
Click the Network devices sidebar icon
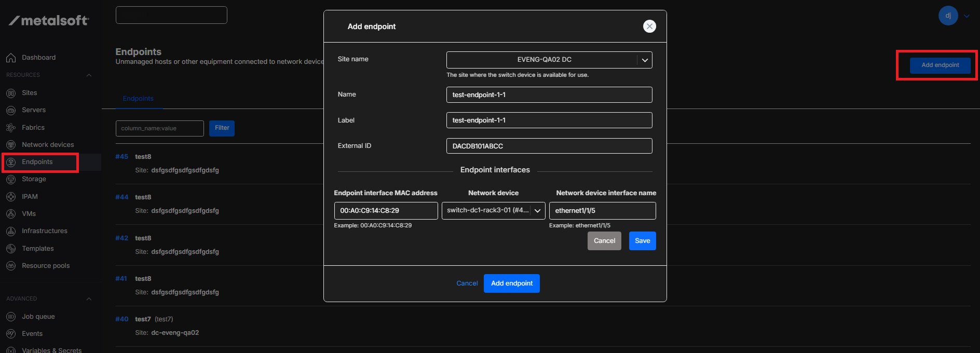pos(11,145)
